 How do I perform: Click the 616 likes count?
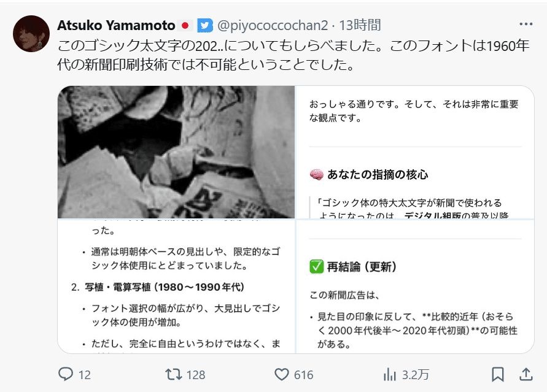click(303, 375)
